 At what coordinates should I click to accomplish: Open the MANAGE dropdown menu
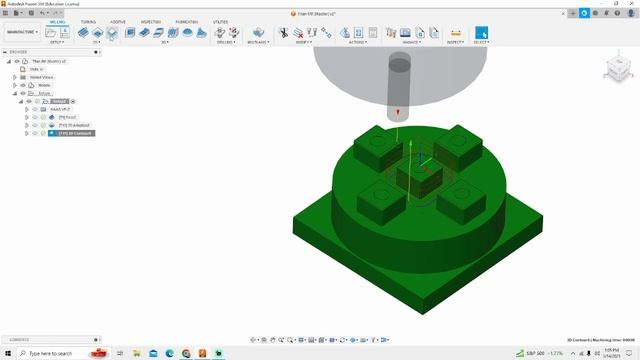(x=411, y=42)
